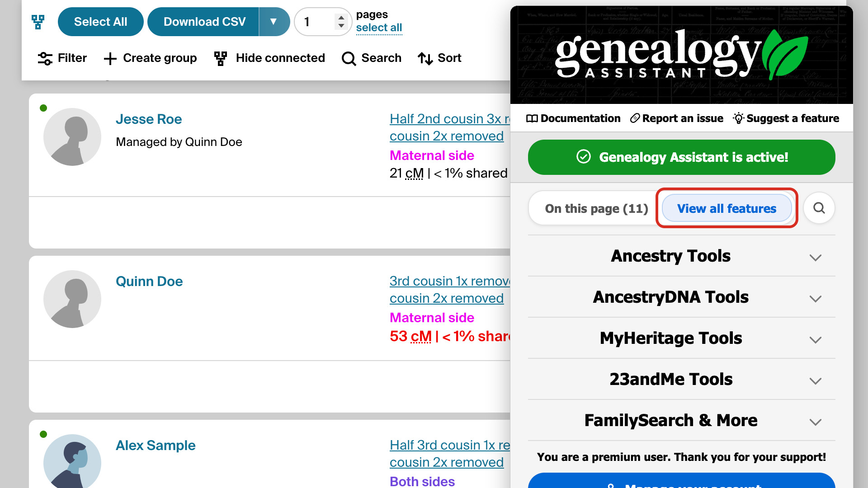This screenshot has width=868, height=488.
Task: Open Quinn Doe's profile name link
Action: 149,282
